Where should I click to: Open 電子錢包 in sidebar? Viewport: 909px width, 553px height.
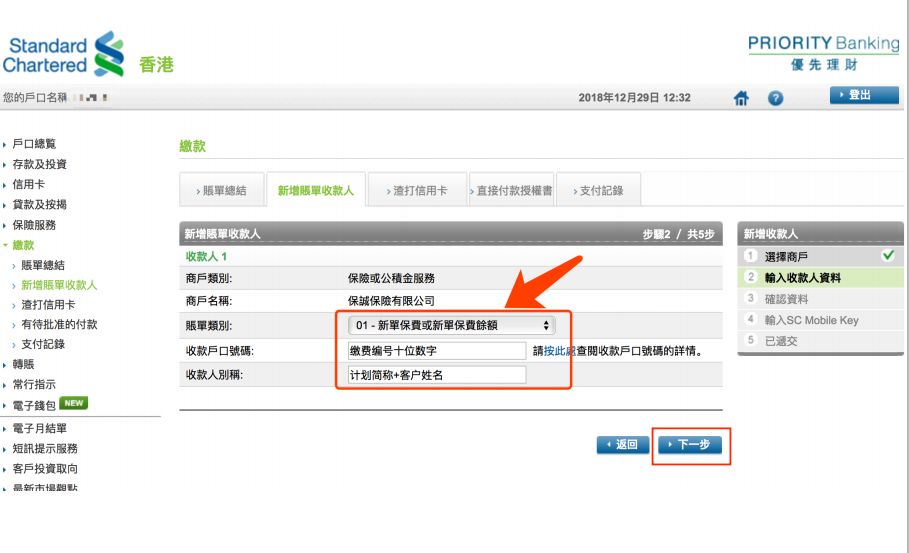pyautogui.click(x=34, y=405)
